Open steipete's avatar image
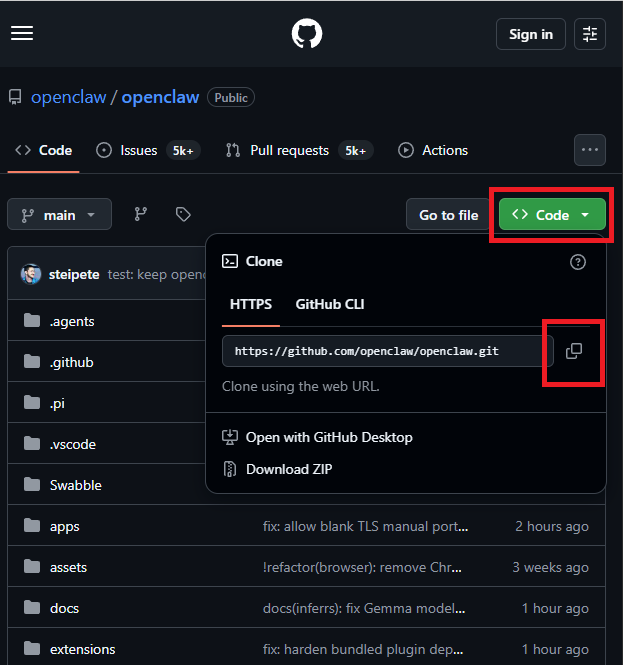The width and height of the screenshot is (623, 665). click(31, 274)
